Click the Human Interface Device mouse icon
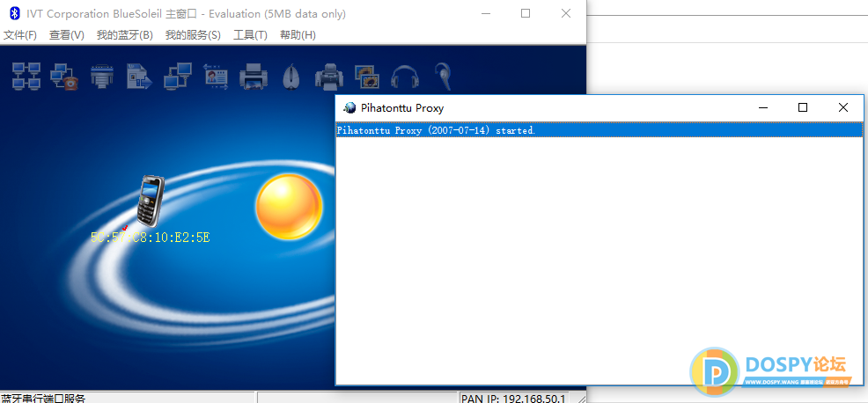The height and width of the screenshot is (403, 868). pyautogui.click(x=291, y=76)
